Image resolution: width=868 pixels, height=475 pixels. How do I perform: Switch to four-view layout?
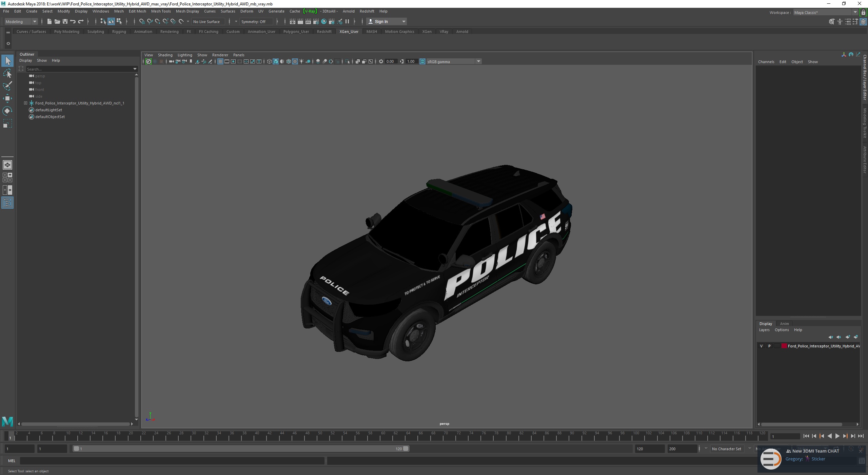click(x=7, y=177)
